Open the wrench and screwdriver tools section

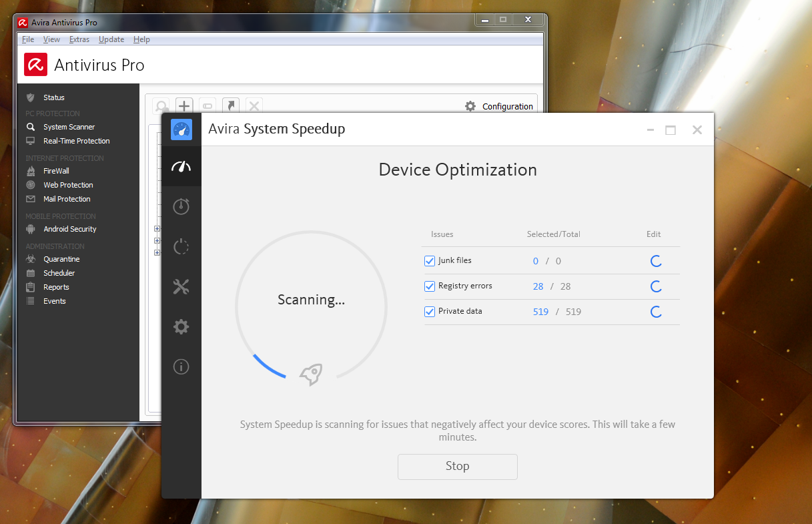click(181, 286)
